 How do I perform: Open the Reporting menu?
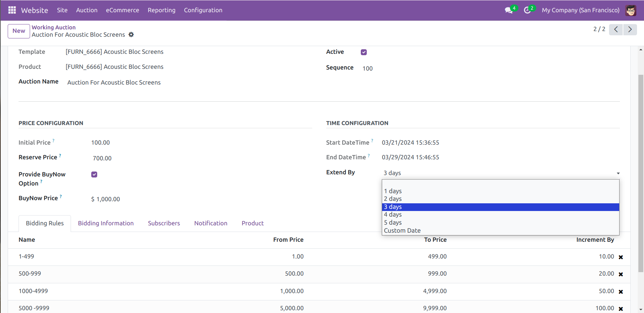tap(162, 10)
